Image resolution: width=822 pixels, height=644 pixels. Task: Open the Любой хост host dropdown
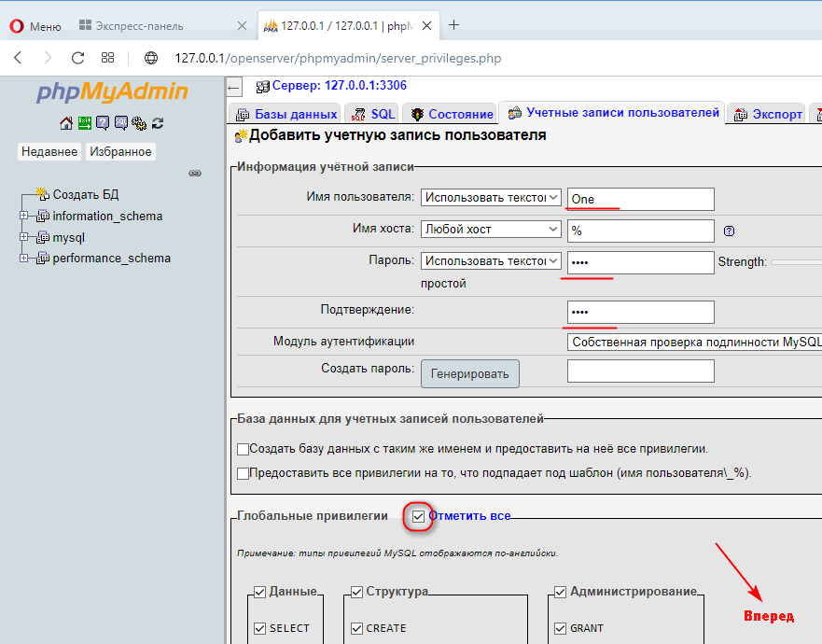pos(491,230)
